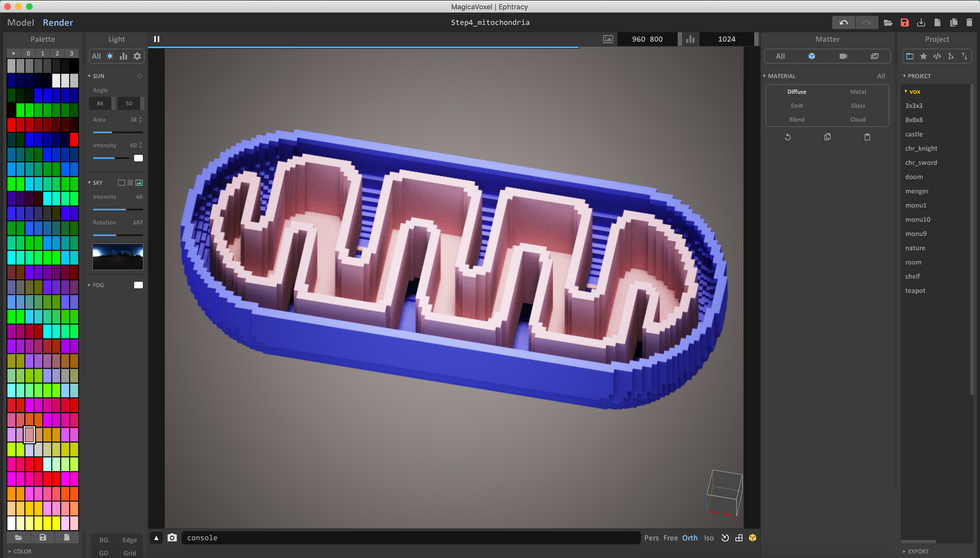980x558 pixels.
Task: Open the project folder view icon
Action: (910, 56)
